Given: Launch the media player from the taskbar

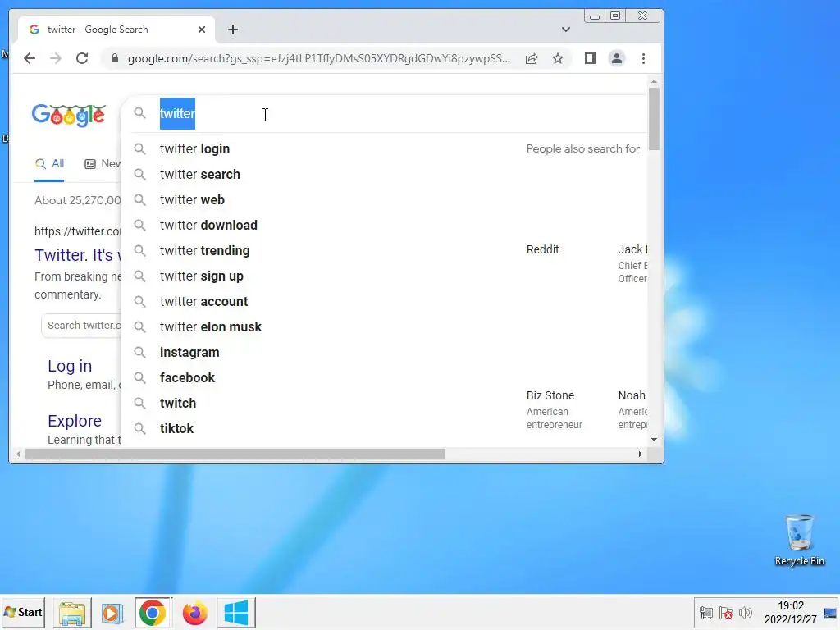Looking at the screenshot, I should click(x=112, y=613).
